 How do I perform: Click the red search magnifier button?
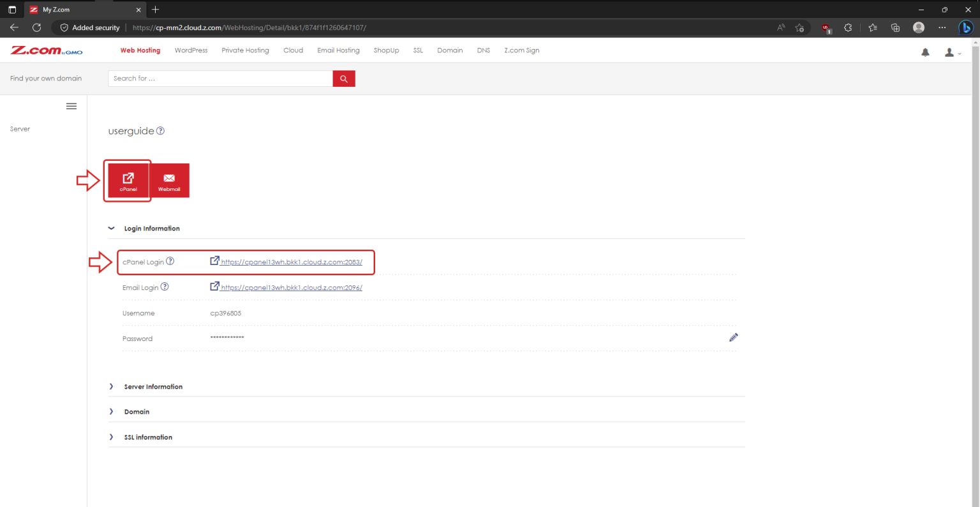point(344,79)
